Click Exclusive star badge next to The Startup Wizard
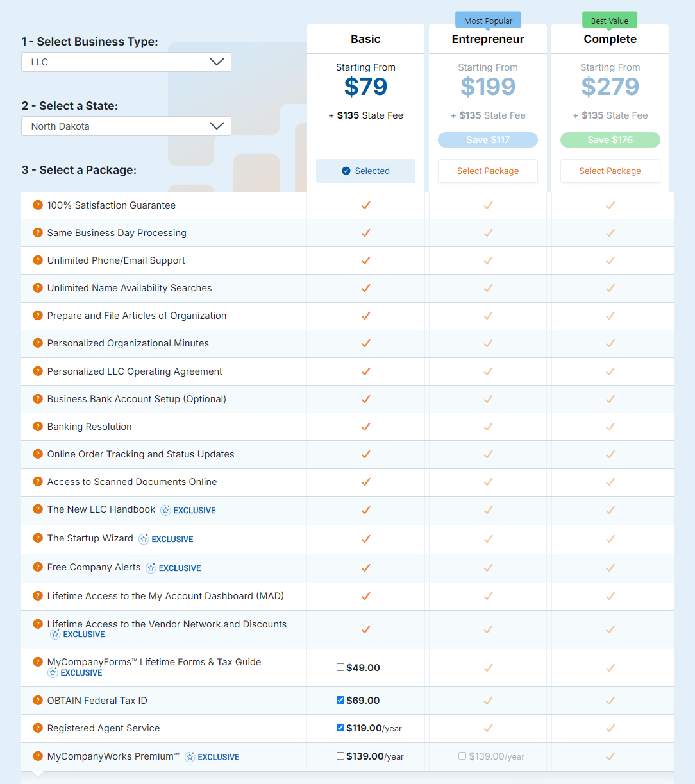The height and width of the screenshot is (784, 695). pyautogui.click(x=144, y=539)
